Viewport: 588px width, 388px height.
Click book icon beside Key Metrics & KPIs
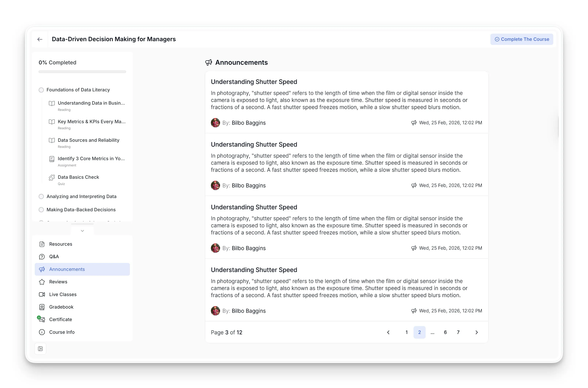(52, 122)
